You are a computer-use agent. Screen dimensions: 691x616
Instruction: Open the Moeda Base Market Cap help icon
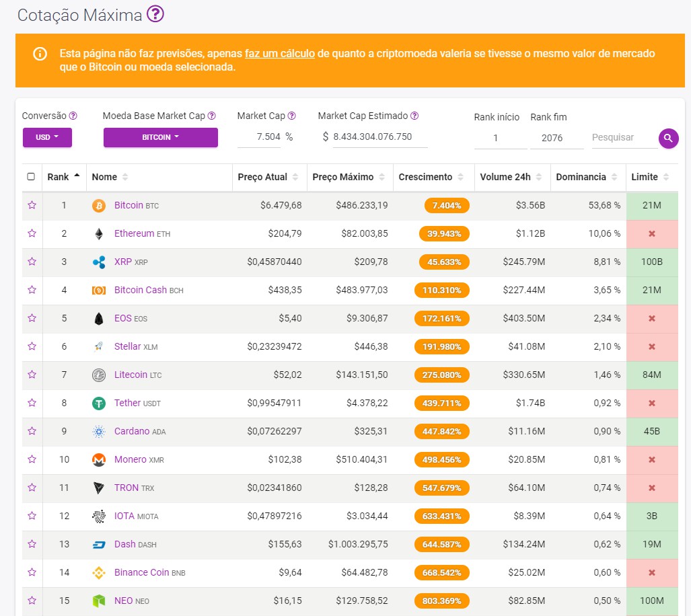[x=211, y=116]
